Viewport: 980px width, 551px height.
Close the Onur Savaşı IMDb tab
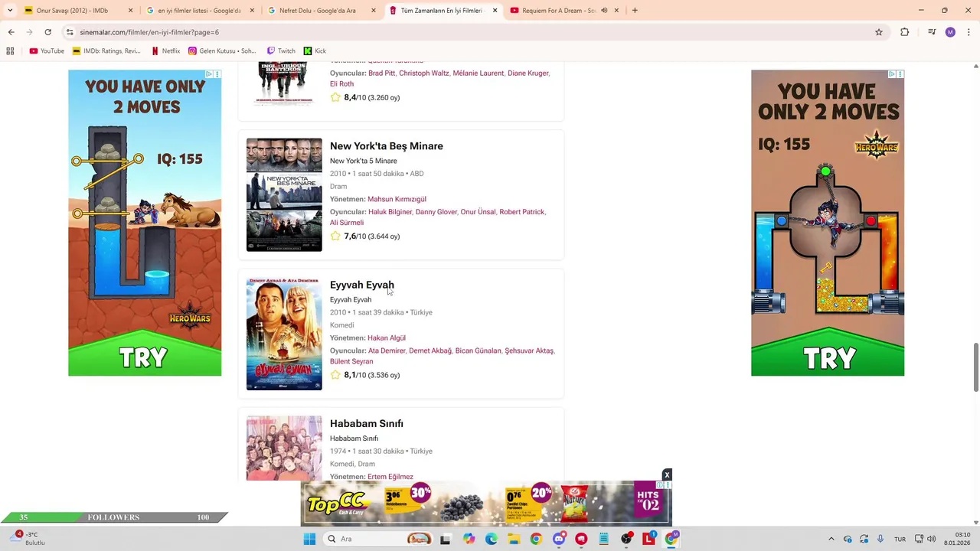130,11
